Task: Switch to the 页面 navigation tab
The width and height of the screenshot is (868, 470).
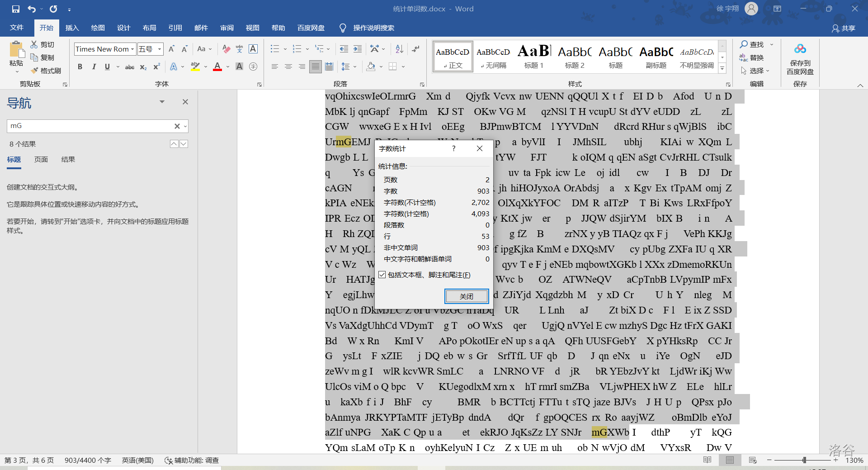Action: (x=41, y=159)
